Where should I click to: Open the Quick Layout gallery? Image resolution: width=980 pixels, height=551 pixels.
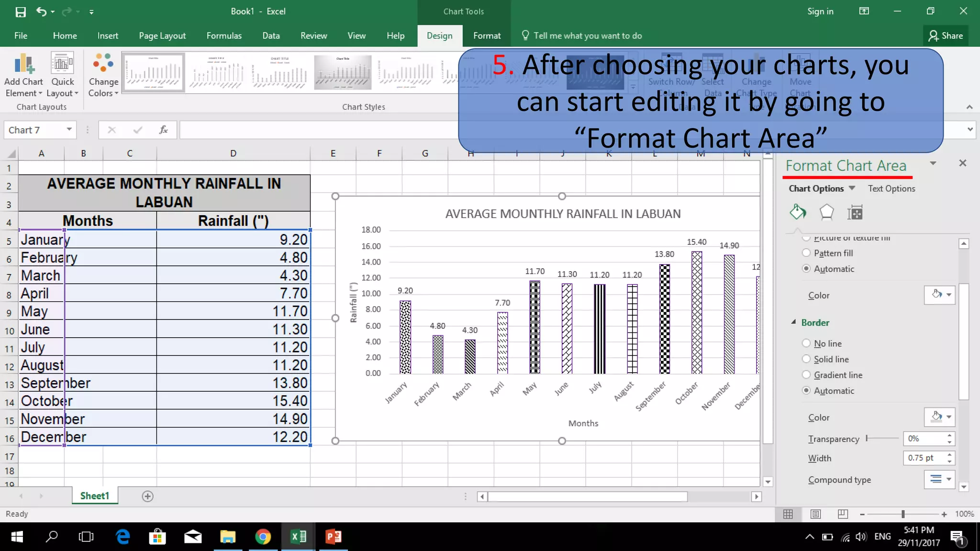63,75
